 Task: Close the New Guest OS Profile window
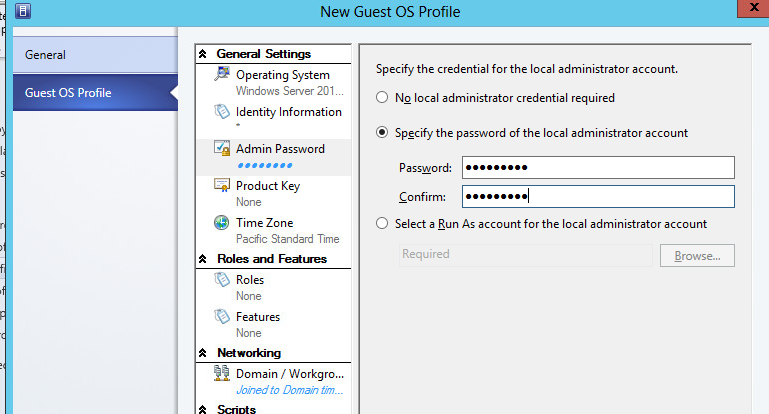point(754,8)
